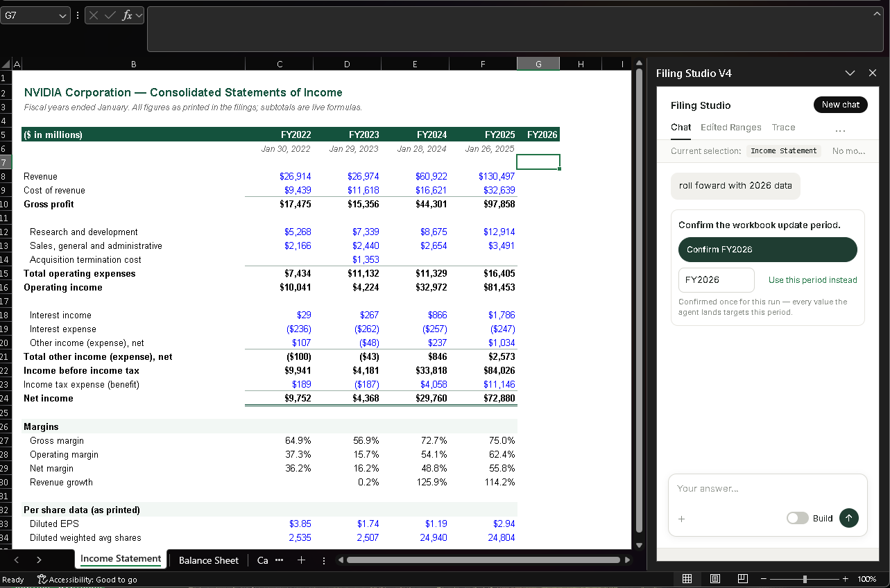Confirm entry with checkmark icon
890x588 pixels.
(110, 15)
